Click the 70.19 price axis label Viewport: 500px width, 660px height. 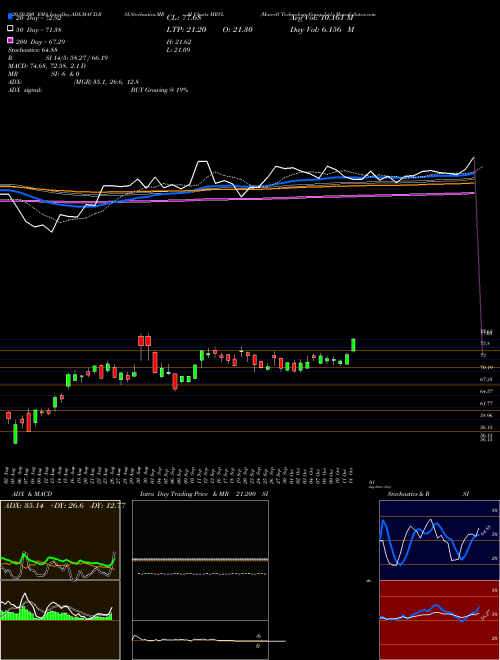pyautogui.click(x=486, y=367)
